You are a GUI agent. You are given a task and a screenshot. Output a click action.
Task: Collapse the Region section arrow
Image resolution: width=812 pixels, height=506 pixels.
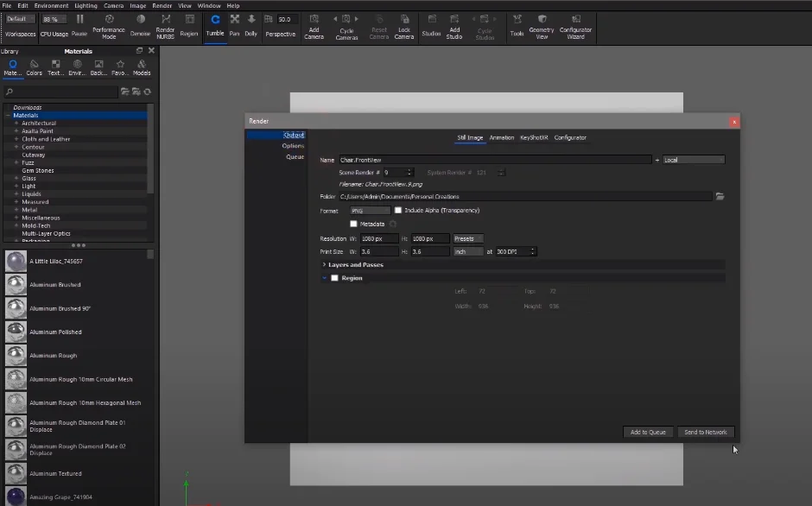tap(324, 278)
